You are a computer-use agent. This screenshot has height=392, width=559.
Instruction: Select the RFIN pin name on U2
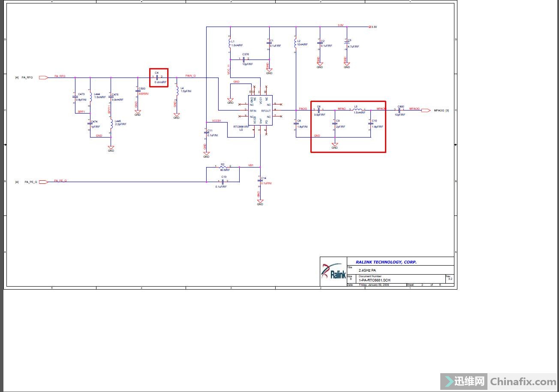coord(253,111)
